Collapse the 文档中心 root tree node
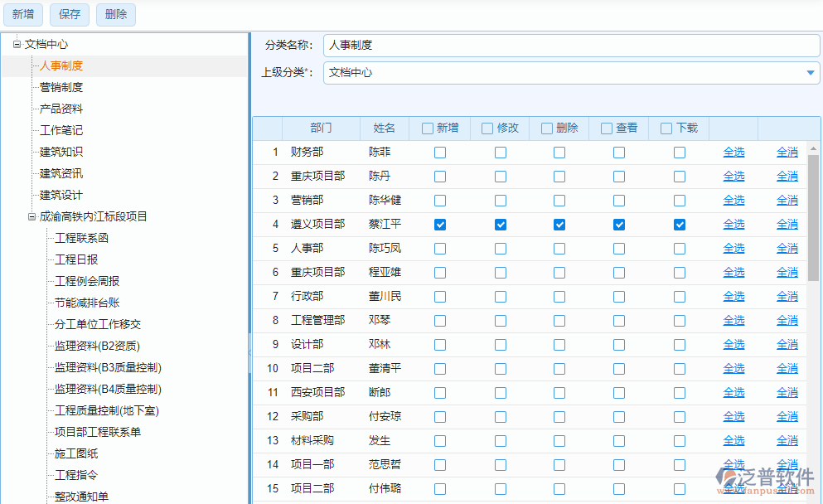This screenshot has height=504, width=823. point(17,44)
